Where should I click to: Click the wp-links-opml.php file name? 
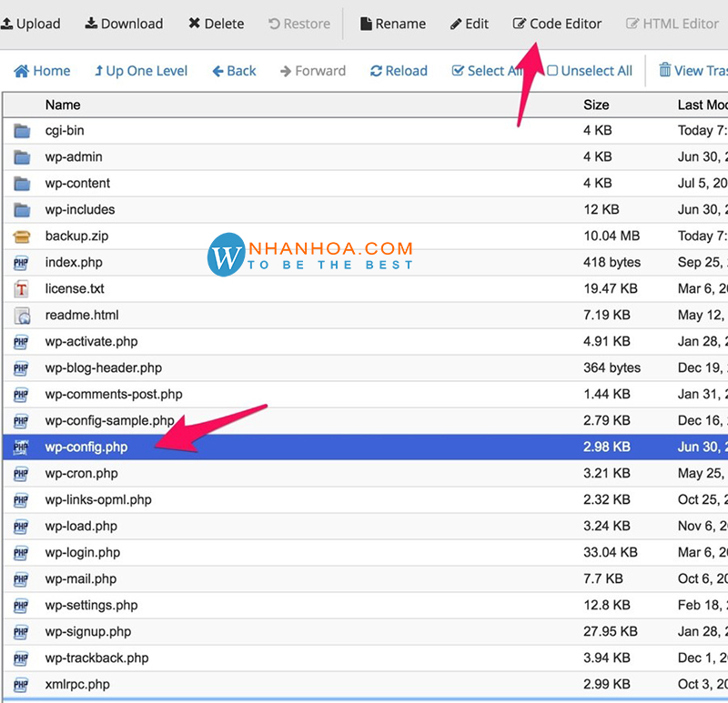[98, 500]
